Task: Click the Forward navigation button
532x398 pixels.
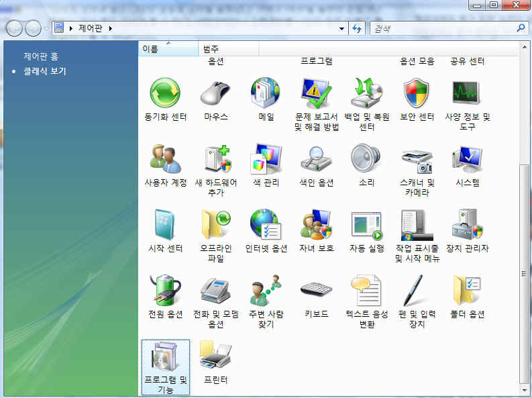Action: (34, 28)
